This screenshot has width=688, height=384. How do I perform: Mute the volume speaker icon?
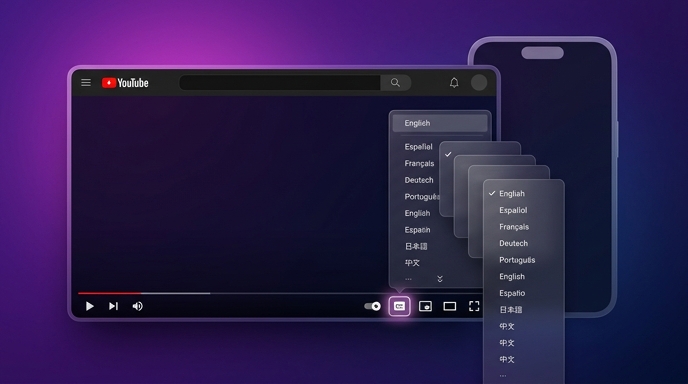coord(137,306)
